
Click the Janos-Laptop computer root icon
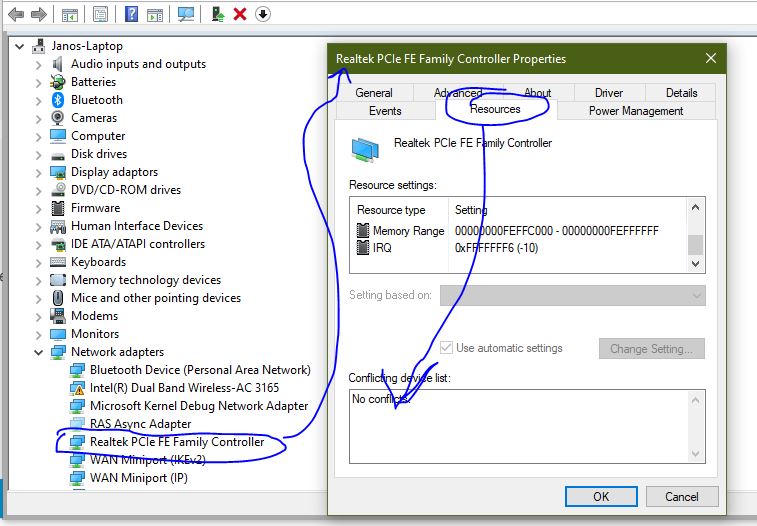(x=39, y=46)
